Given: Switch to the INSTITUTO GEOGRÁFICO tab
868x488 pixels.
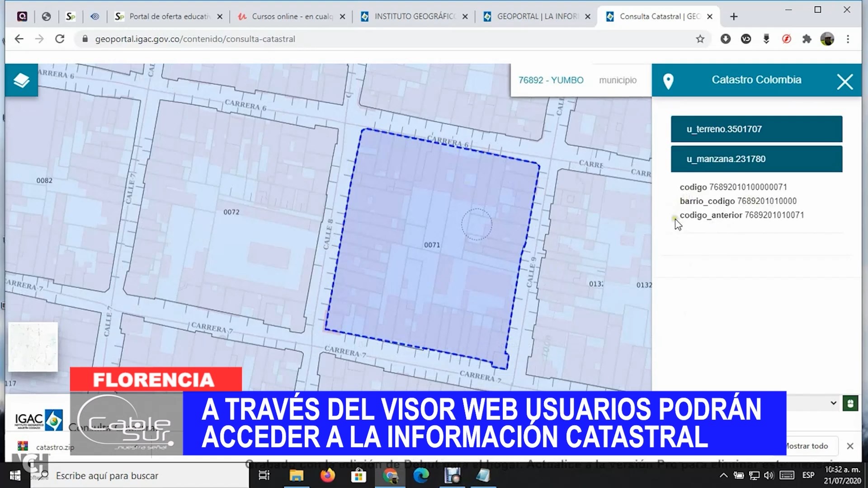Looking at the screenshot, I should pyautogui.click(x=414, y=17).
